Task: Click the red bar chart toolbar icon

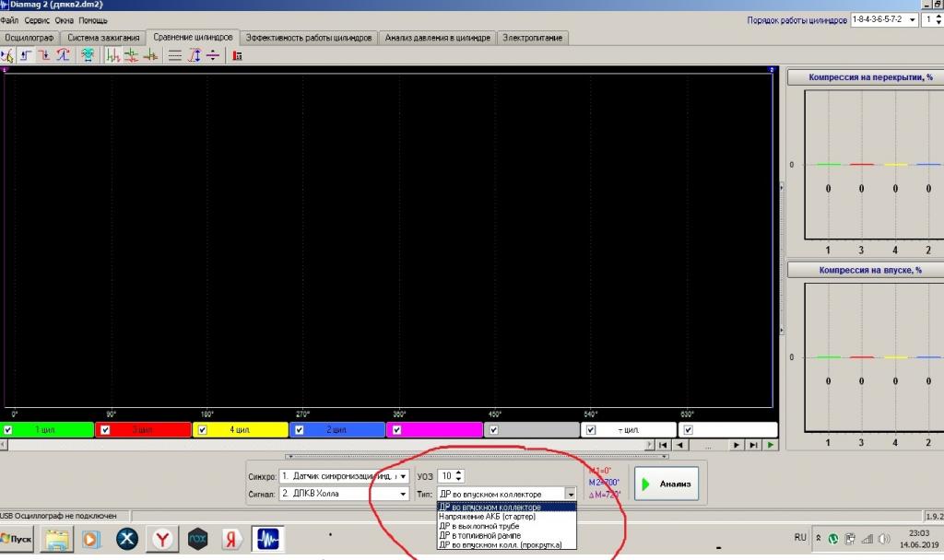Action: [x=238, y=56]
